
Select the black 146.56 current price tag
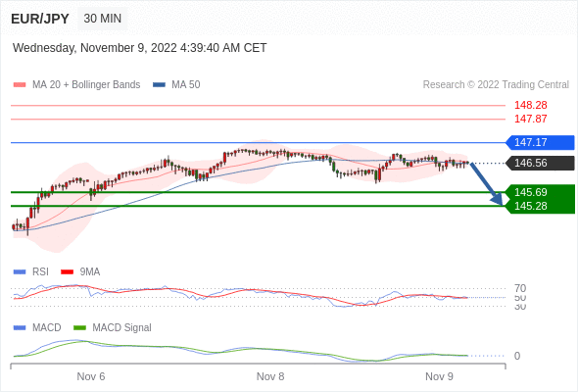(x=540, y=163)
